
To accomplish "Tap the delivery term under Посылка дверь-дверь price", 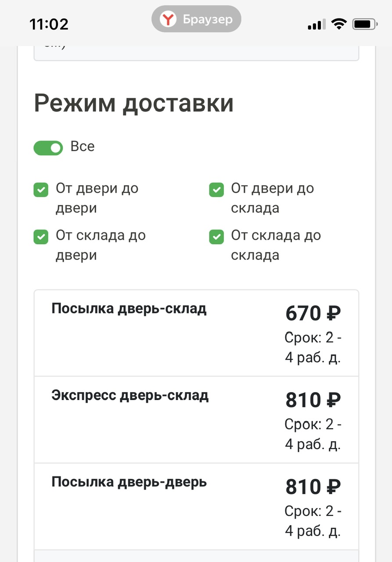I will 313,521.
